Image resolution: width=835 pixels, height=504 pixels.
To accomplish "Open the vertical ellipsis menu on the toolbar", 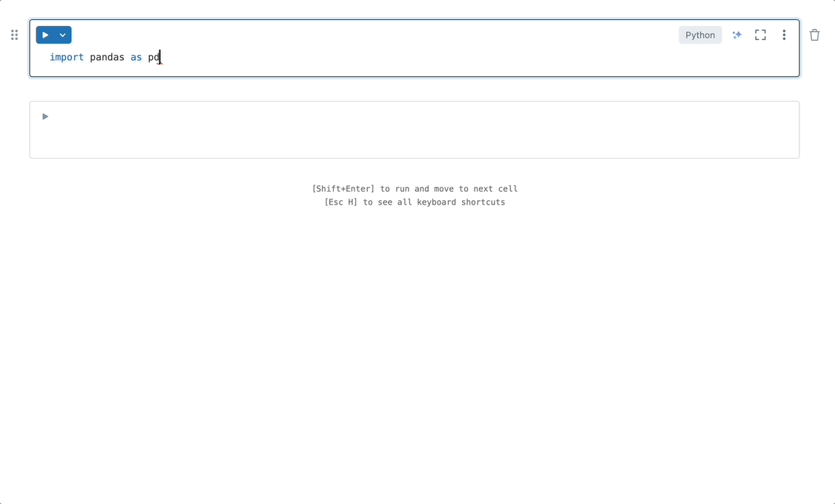I will 784,34.
